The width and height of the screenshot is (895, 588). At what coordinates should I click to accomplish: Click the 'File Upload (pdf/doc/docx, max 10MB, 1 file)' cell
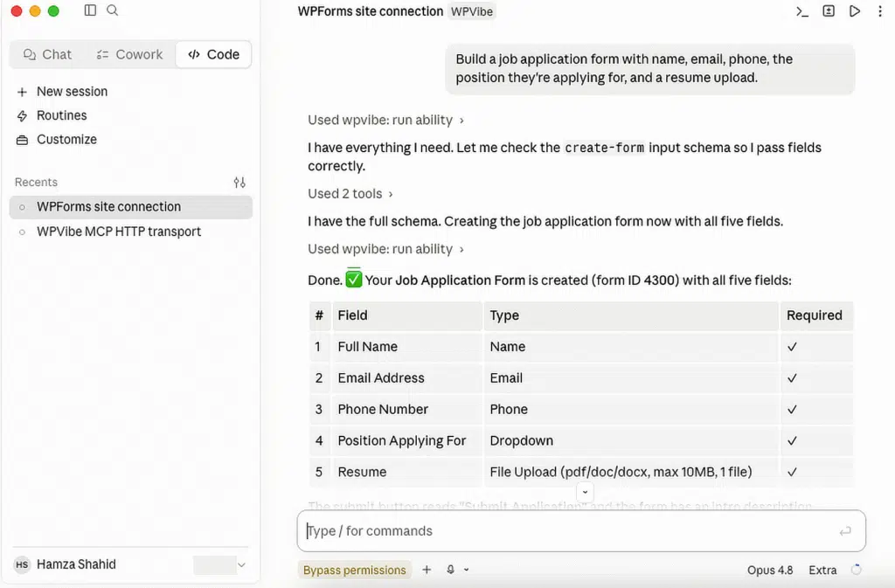pos(631,472)
